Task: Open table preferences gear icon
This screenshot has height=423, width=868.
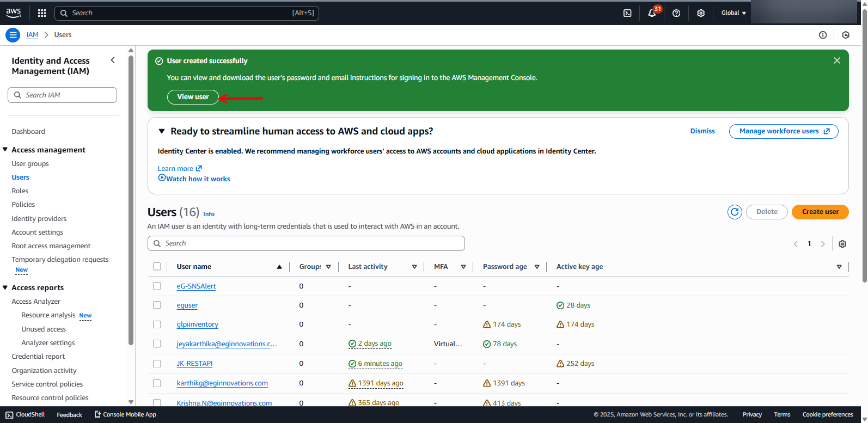Action: point(842,244)
